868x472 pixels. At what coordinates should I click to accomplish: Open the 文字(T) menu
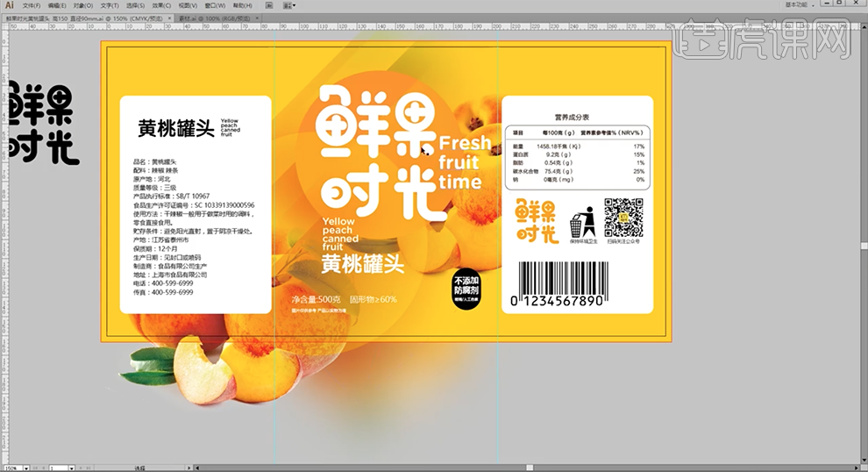[110, 5]
